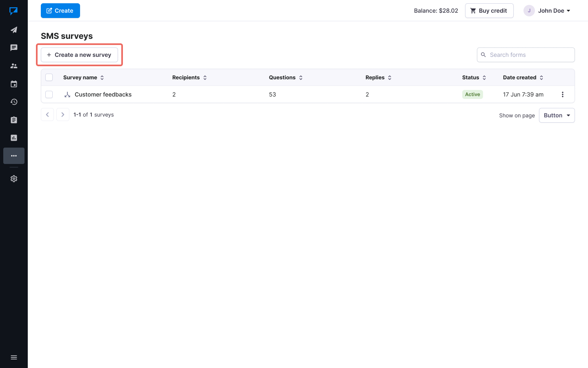This screenshot has width=588, height=368.
Task: Click the analytics bar chart icon
Action: (x=14, y=137)
